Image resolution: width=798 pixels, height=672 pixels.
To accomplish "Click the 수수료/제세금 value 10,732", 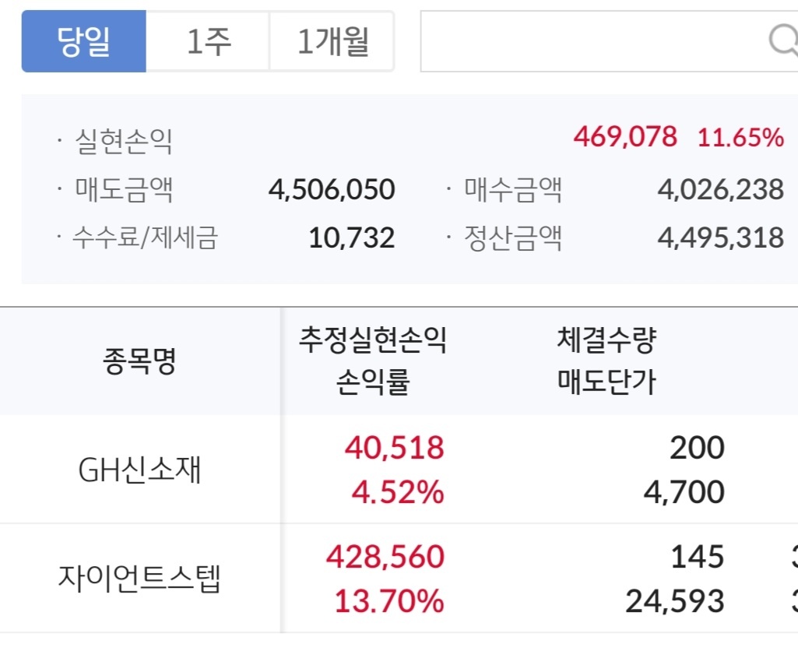I will tap(352, 237).
